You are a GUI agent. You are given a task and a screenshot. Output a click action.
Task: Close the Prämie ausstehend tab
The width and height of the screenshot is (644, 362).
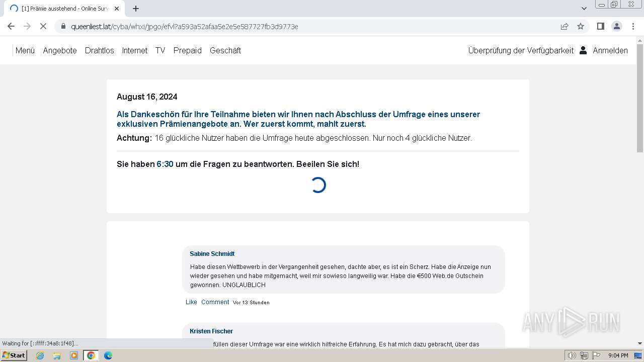coord(117,9)
